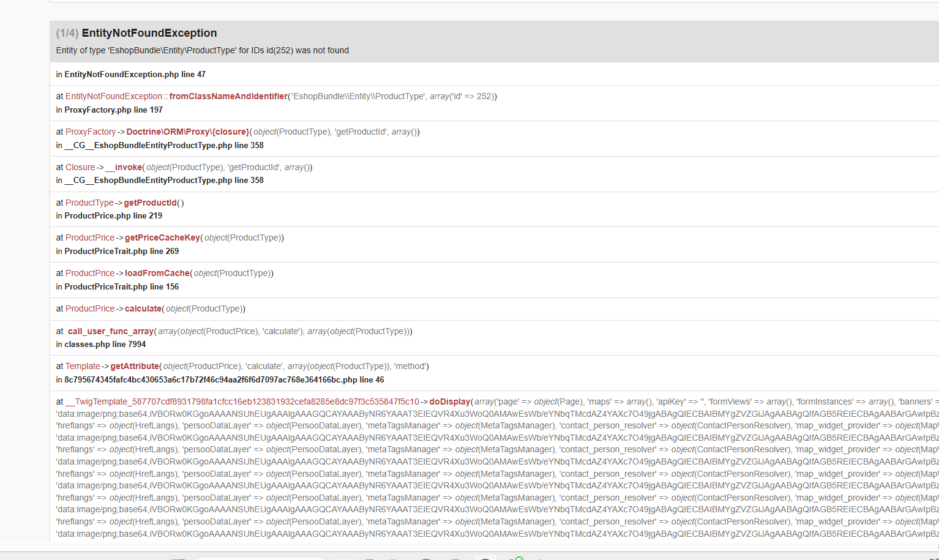Click array('id' => 252) argument text
This screenshot has width=939, height=560.
pos(462,96)
